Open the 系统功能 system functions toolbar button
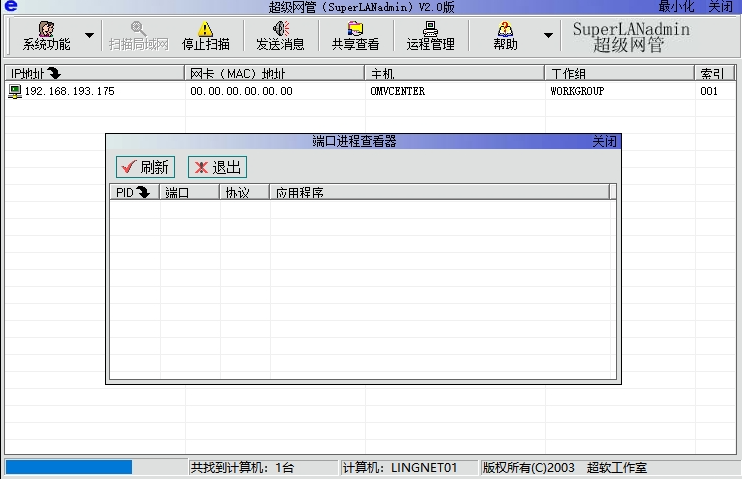 46,36
